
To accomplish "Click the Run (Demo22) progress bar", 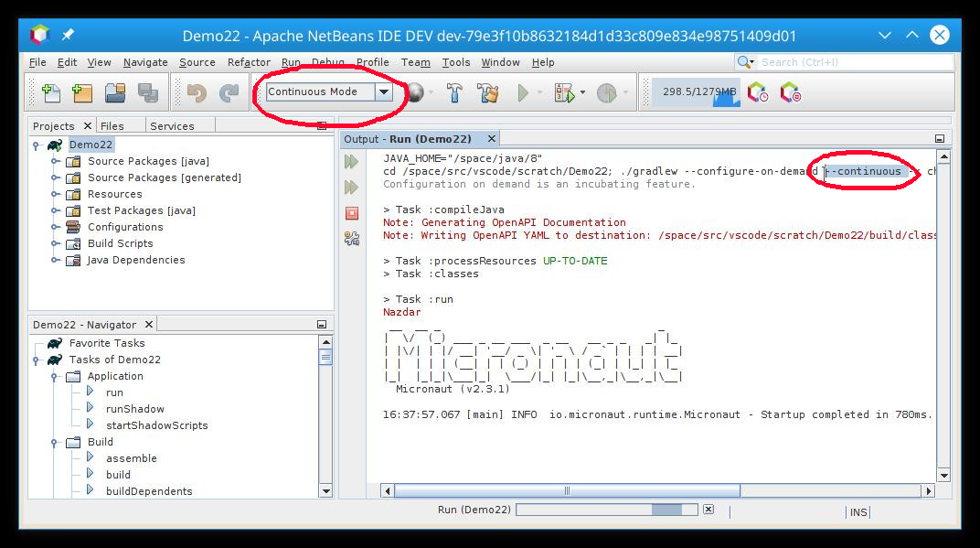I will click(x=607, y=510).
